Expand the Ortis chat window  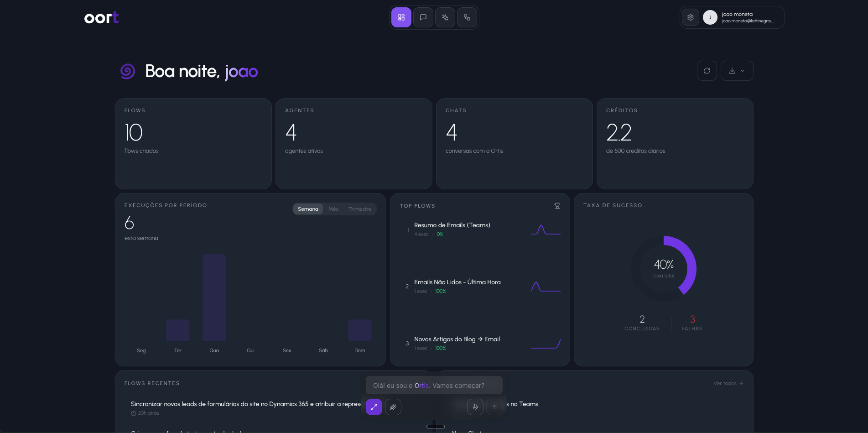click(x=374, y=407)
